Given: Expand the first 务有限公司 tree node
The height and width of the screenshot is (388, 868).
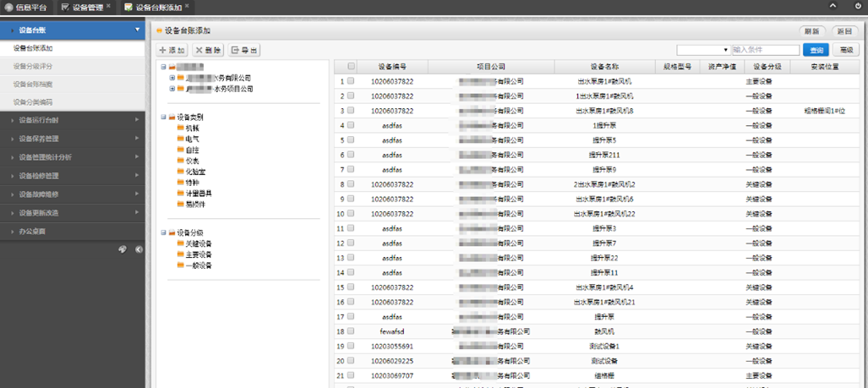Looking at the screenshot, I should 172,78.
